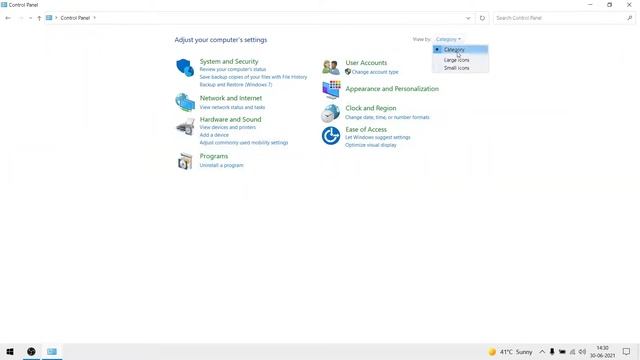
Task: Go back with the back arrow
Action: coord(8,18)
